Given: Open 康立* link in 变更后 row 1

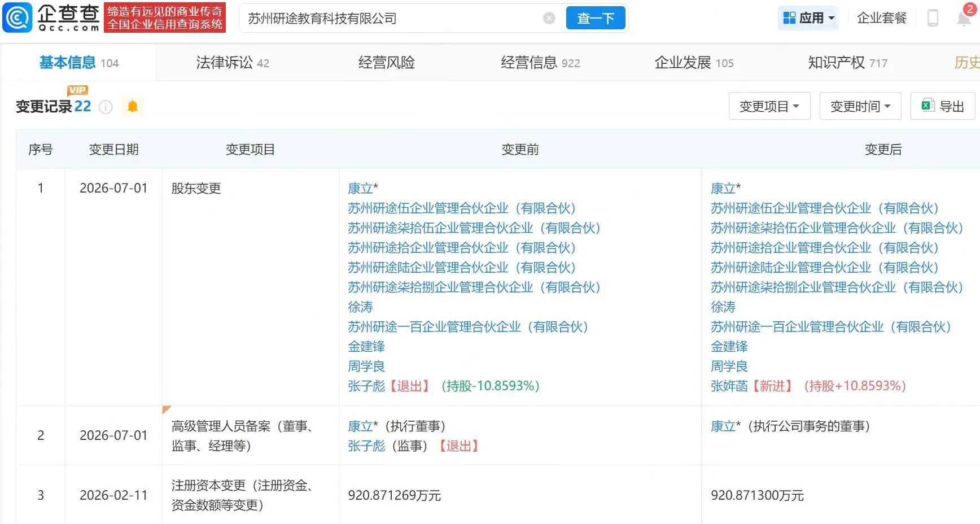Looking at the screenshot, I should point(726,189).
